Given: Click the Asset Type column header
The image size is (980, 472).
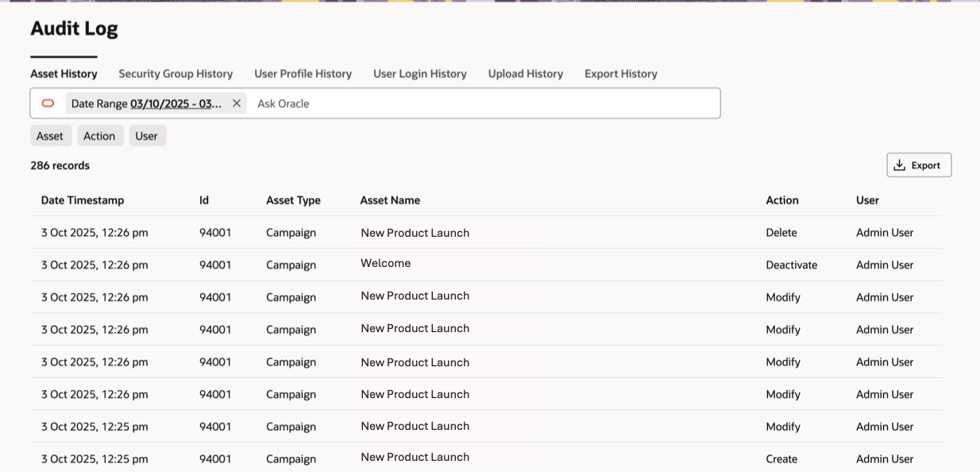Looking at the screenshot, I should point(293,200).
